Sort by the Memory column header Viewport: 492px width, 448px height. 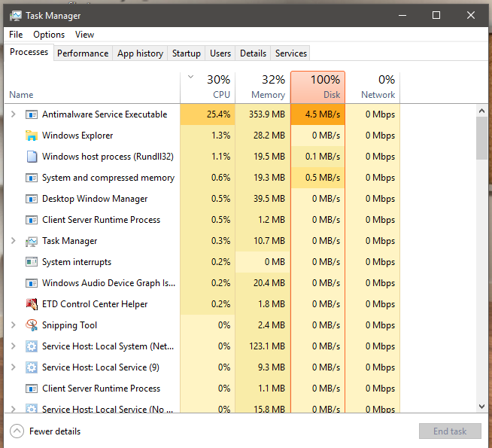263,87
